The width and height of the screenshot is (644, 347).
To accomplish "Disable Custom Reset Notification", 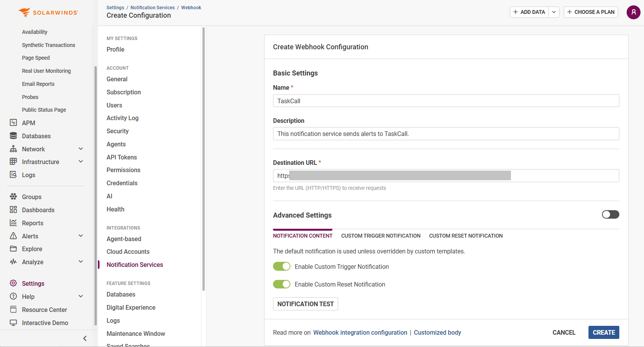I will [x=282, y=284].
